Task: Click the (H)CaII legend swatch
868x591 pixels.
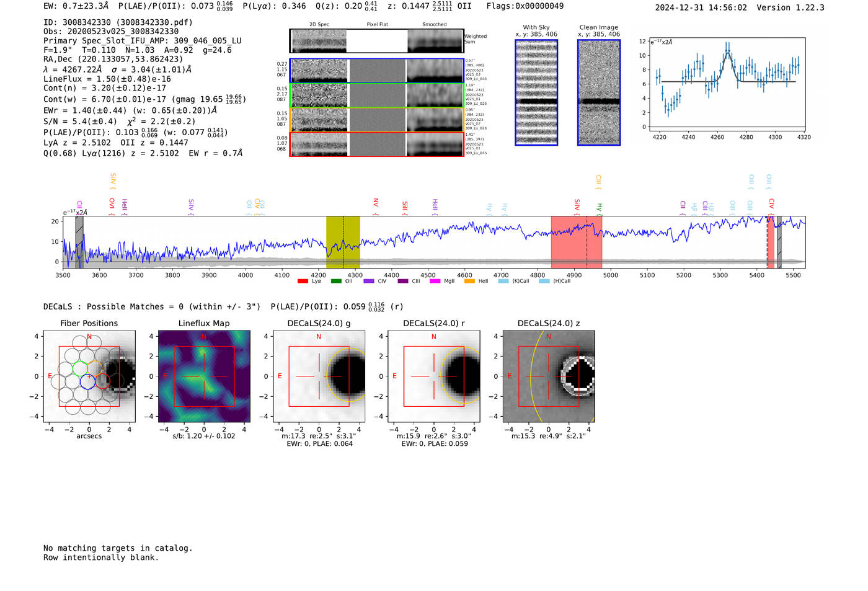Action: click(544, 282)
